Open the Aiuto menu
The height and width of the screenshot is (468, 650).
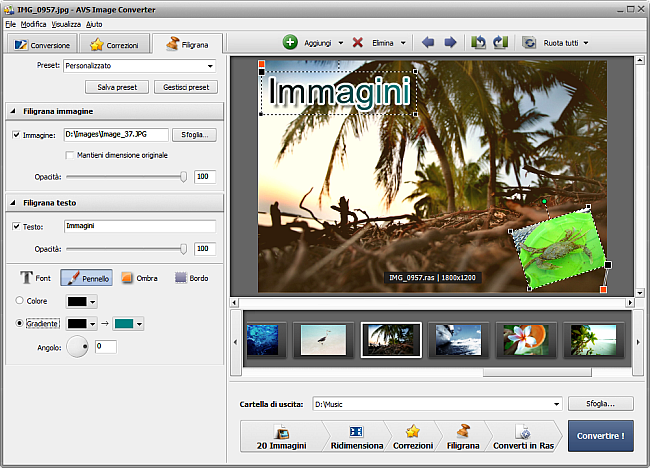[x=94, y=24]
